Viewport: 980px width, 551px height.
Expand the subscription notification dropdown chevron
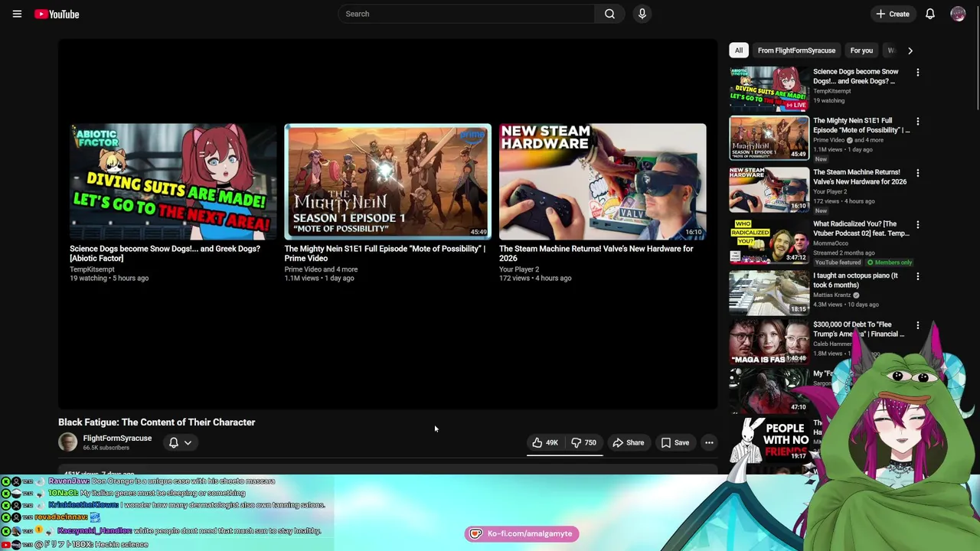(x=188, y=442)
